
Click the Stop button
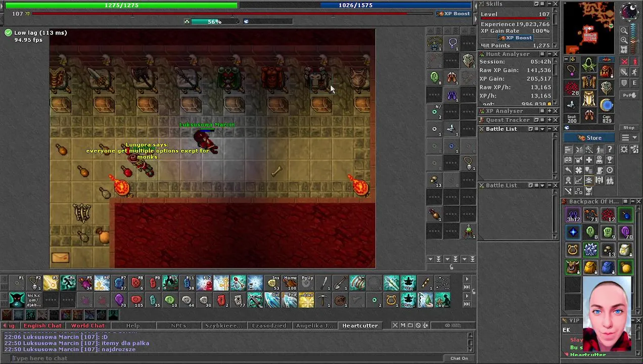[x=629, y=128]
